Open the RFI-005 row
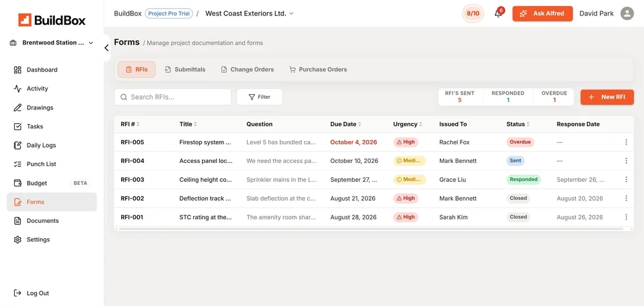Viewport: 644px width, 306px height. [374, 142]
